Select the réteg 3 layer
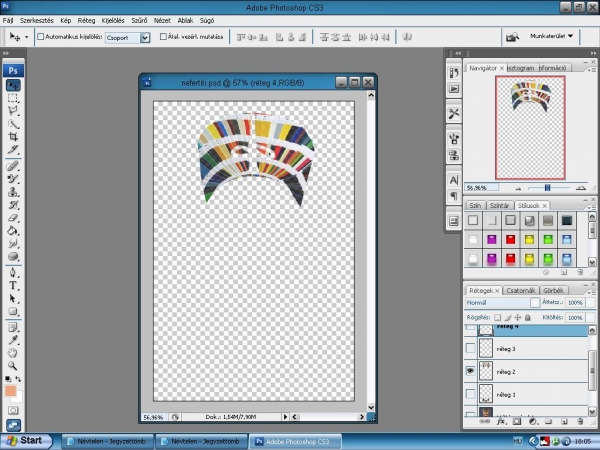600x450 pixels. [533, 349]
